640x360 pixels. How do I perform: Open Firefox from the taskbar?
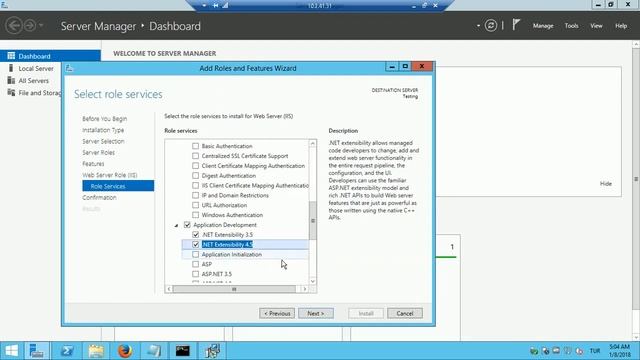(x=125, y=351)
